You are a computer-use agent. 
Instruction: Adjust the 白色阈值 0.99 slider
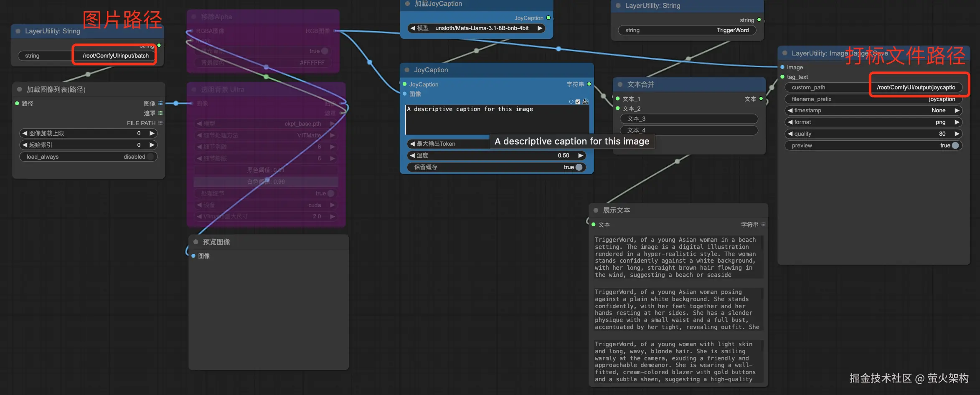point(266,182)
